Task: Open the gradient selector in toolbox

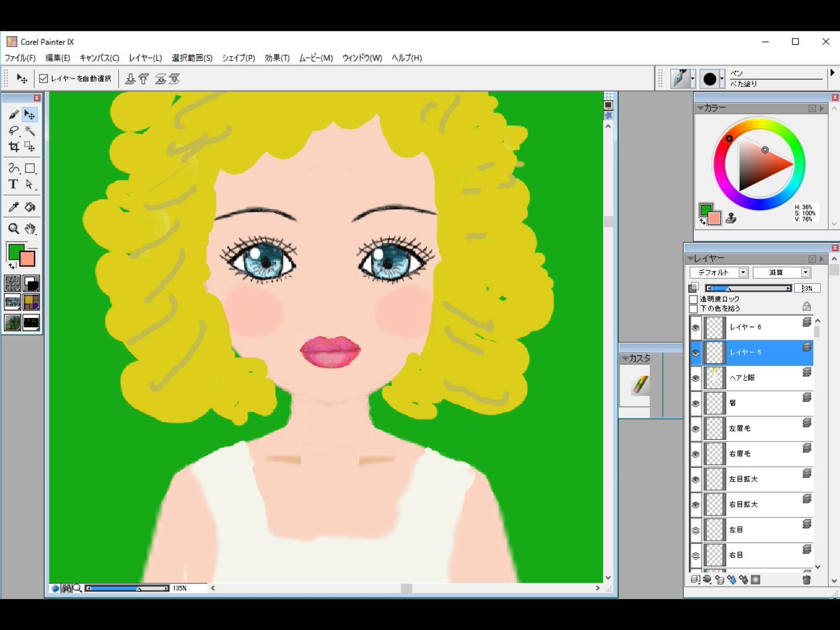Action: [x=32, y=283]
